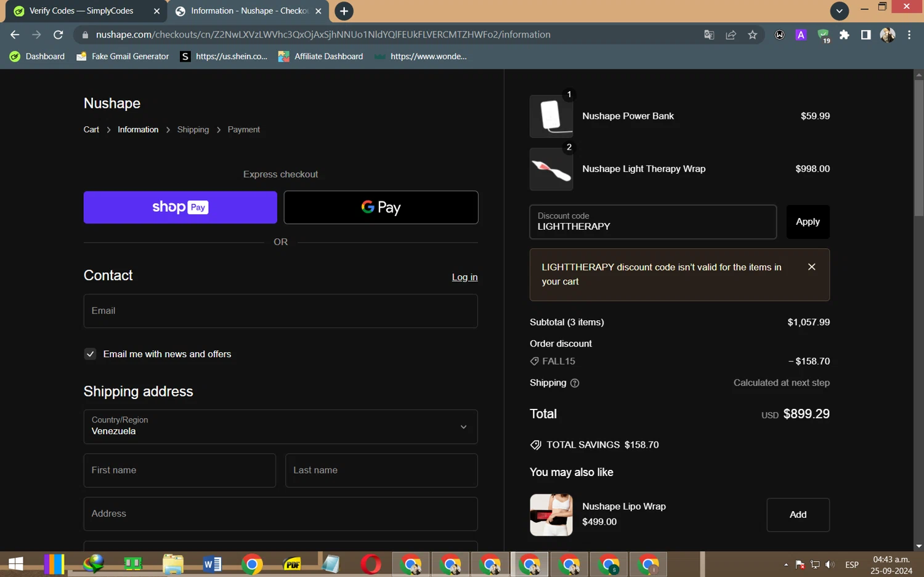
Task: Click the $899.29 total amount
Action: [x=806, y=414]
